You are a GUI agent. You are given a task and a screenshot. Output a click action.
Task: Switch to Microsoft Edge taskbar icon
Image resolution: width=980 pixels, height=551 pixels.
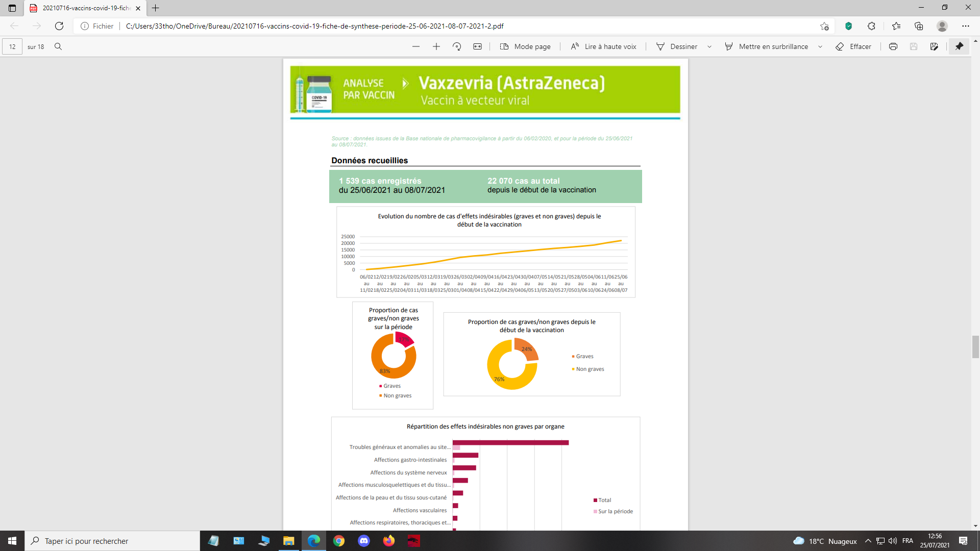[x=313, y=541]
